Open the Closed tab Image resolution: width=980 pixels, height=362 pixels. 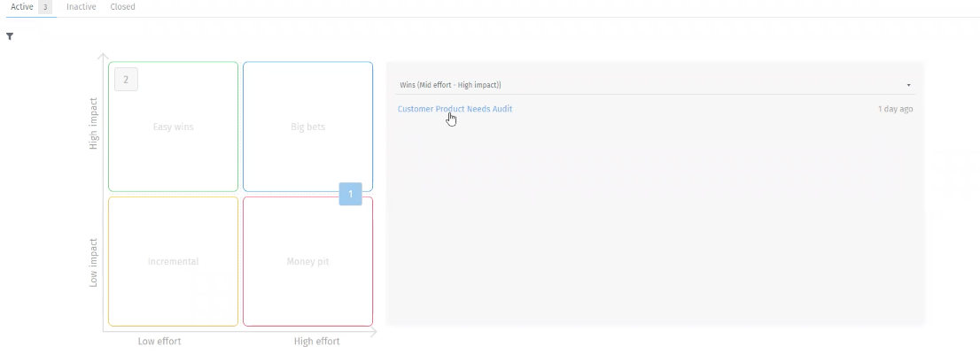(122, 7)
